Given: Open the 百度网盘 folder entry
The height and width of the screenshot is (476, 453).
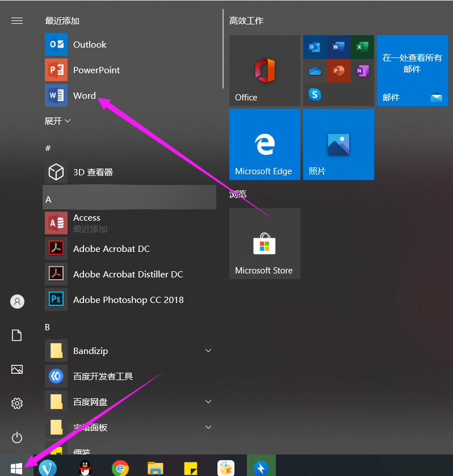Looking at the screenshot, I should [130, 402].
